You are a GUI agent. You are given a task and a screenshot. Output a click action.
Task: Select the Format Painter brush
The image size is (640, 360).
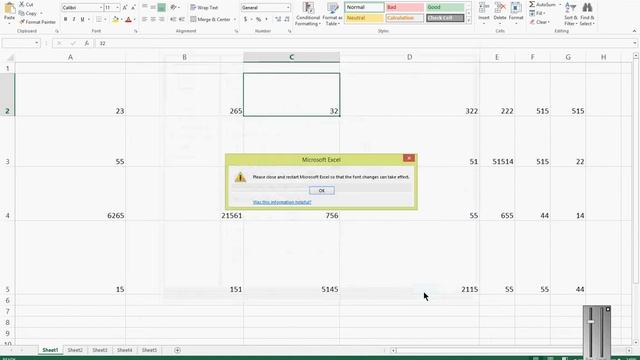(x=22, y=22)
